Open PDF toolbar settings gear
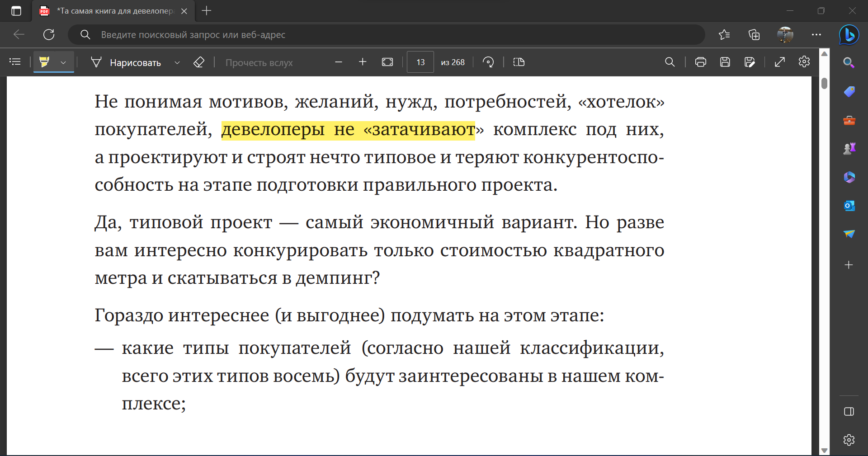The image size is (868, 456). [804, 61]
